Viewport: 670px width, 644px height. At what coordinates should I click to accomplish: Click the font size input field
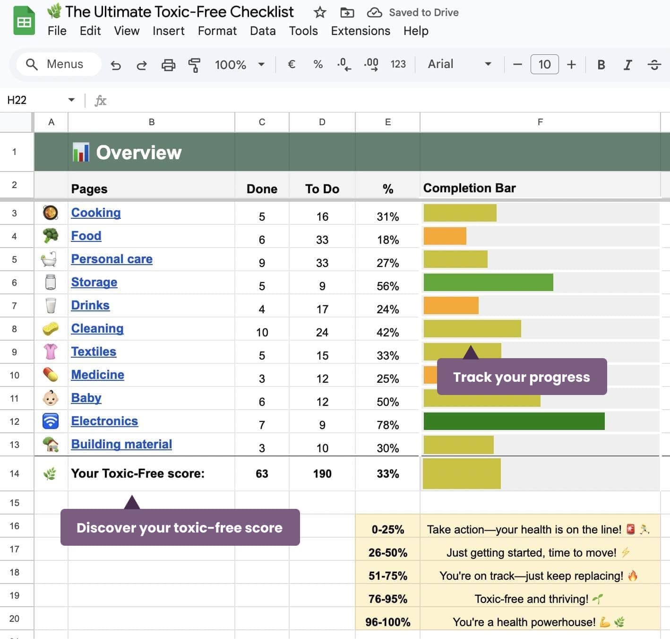pyautogui.click(x=544, y=64)
